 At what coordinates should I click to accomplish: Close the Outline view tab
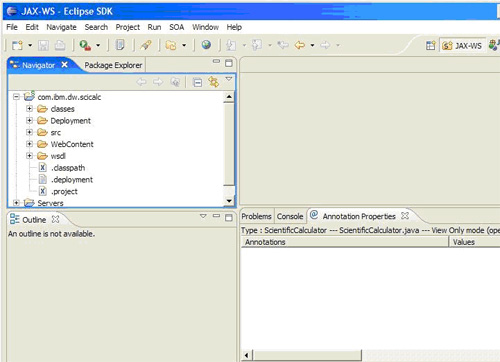[56, 219]
